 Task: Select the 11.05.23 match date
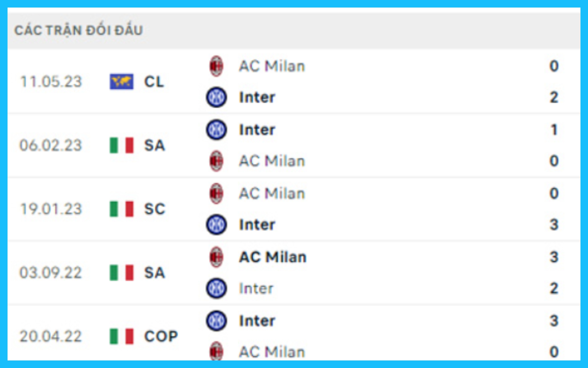point(51,81)
